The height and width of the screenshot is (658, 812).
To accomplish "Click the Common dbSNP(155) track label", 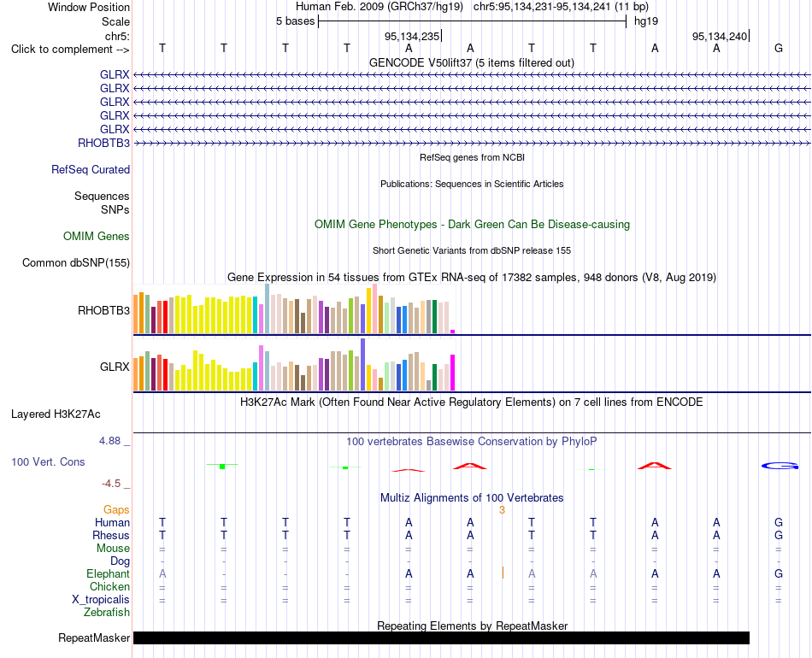I will [x=75, y=262].
